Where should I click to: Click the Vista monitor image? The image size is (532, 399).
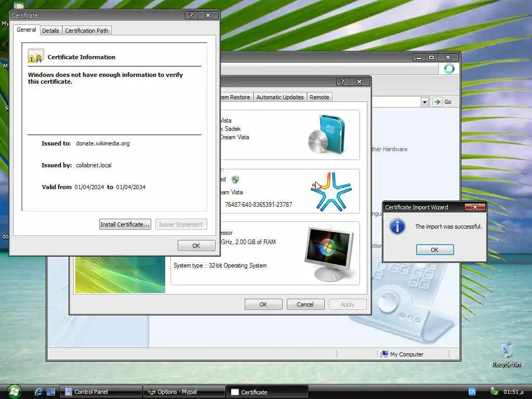pyautogui.click(x=329, y=255)
